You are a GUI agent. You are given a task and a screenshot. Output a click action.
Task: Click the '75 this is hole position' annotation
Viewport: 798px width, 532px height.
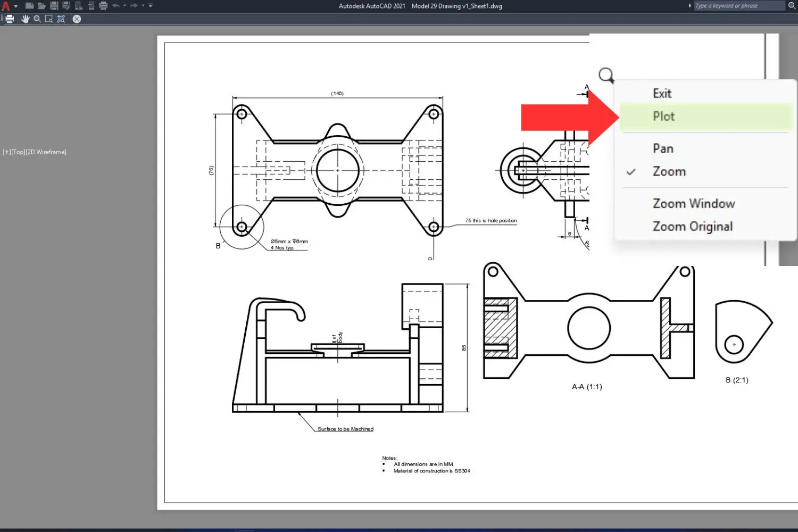pos(491,220)
